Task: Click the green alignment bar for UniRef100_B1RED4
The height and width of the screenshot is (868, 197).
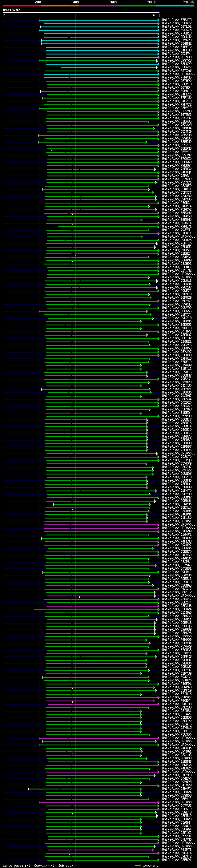Action: (93, 413)
